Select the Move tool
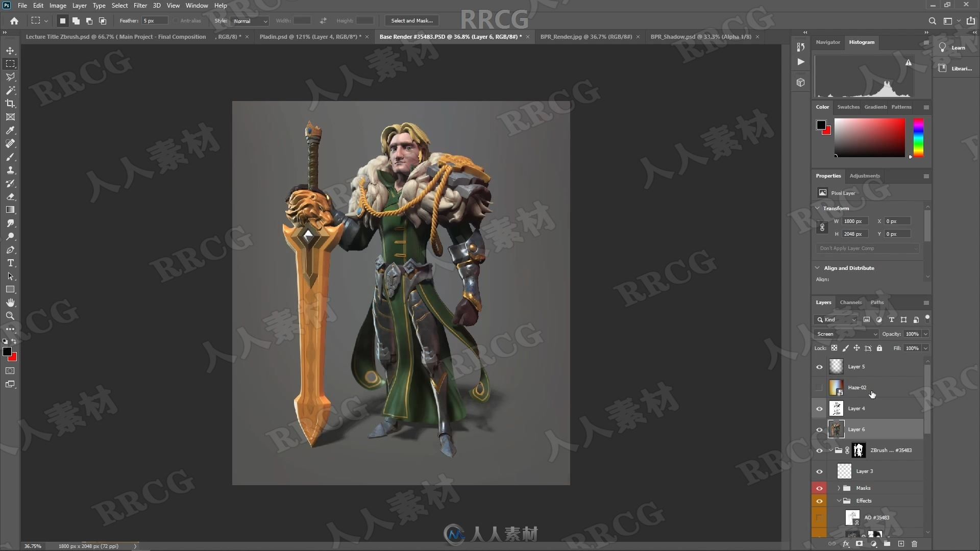Viewport: 980px width, 551px height. coord(10,51)
